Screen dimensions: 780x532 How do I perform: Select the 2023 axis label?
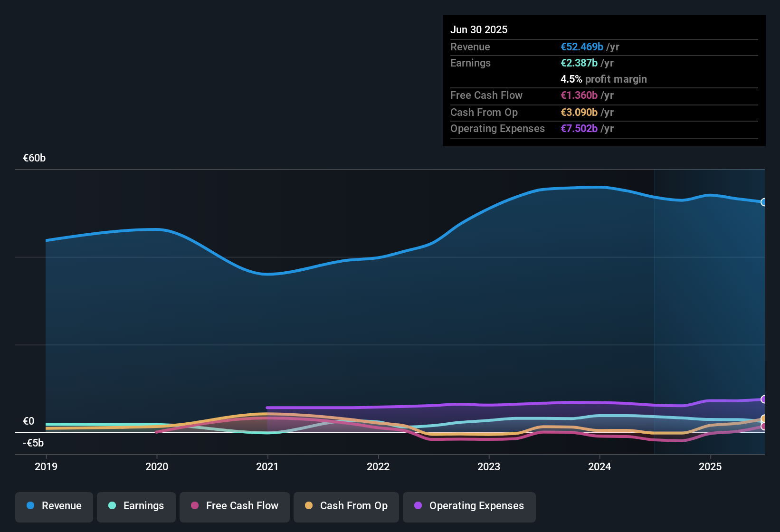tap(489, 466)
